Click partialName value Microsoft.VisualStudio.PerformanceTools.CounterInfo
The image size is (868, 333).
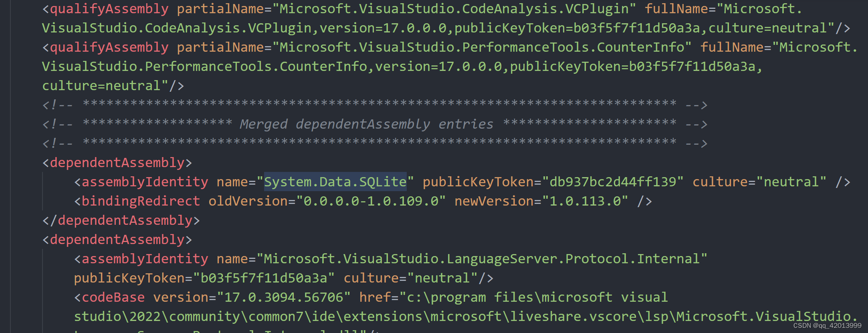click(x=482, y=47)
